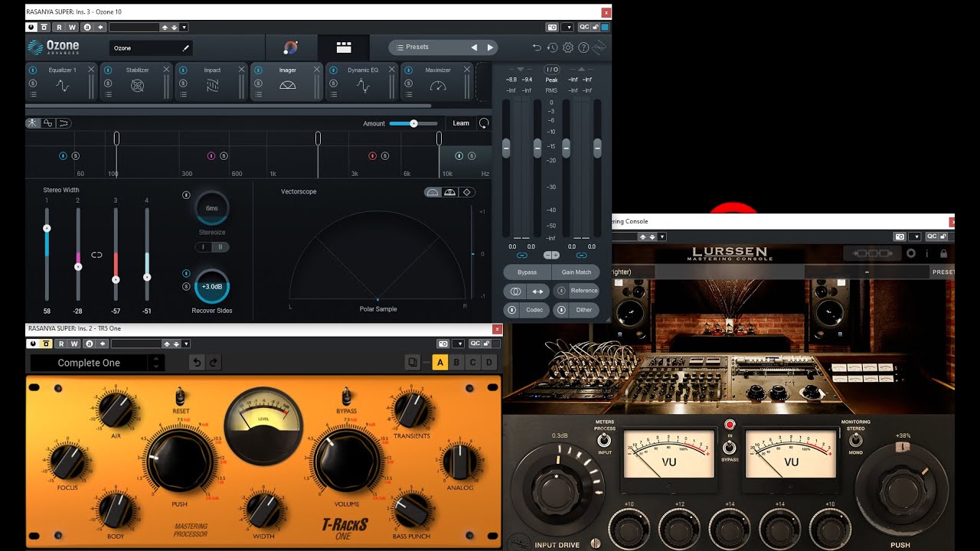Screen dimensions: 980x551
Task: Select Polar Sample vectorscope mode icon
Action: (x=433, y=192)
